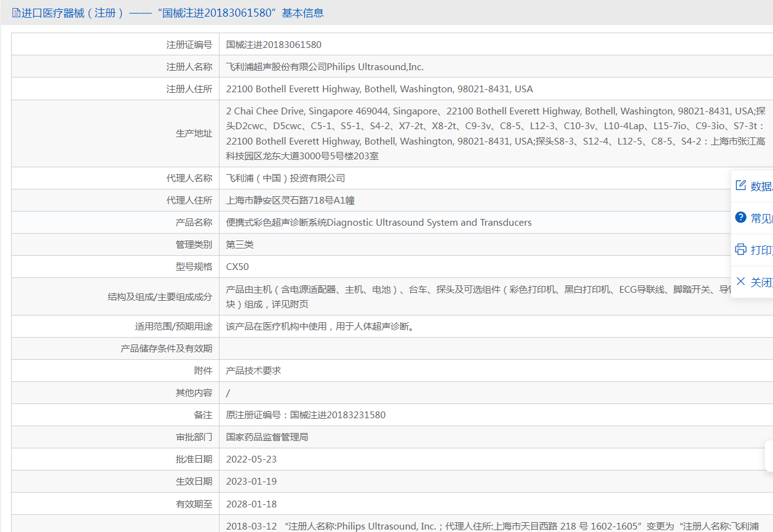Click the 其他内容 row label
Viewport: 773px width, 532px height.
point(194,393)
